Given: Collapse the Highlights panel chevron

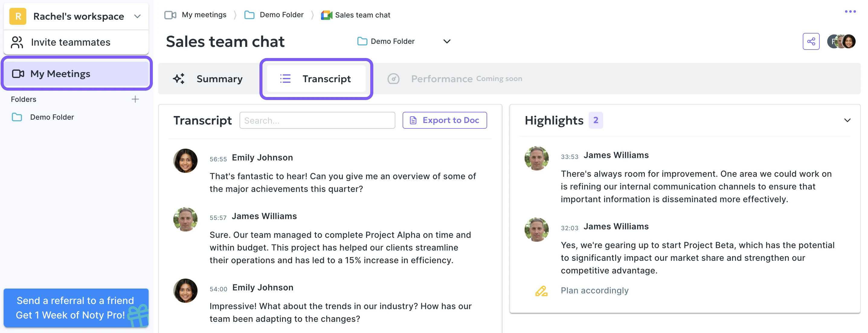Looking at the screenshot, I should [x=847, y=120].
